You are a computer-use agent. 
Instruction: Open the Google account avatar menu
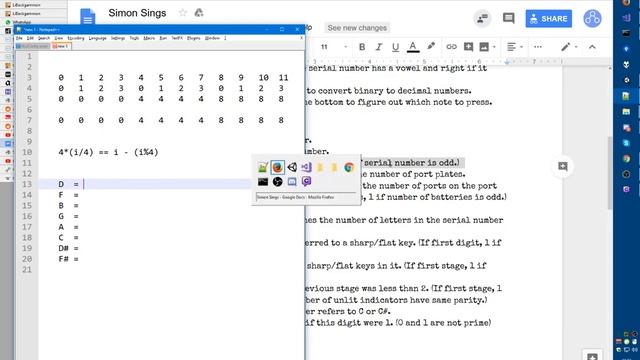(x=592, y=18)
